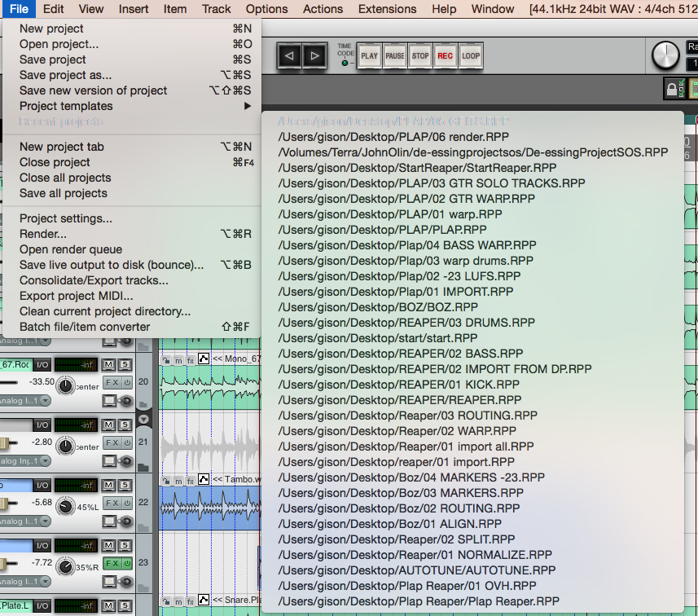
Task: Click the lock icon on the Tambo item
Action: [166, 481]
